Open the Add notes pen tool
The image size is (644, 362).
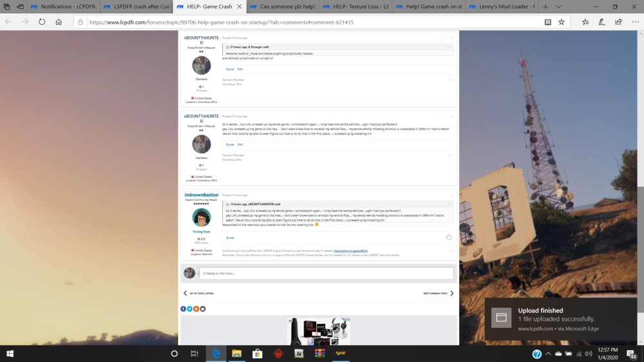tap(601, 22)
